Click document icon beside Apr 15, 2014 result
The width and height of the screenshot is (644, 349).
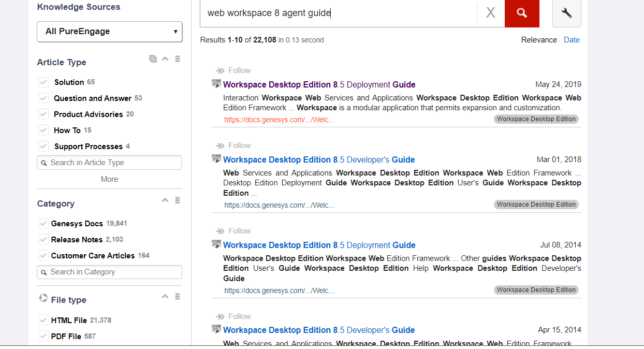[x=216, y=329]
